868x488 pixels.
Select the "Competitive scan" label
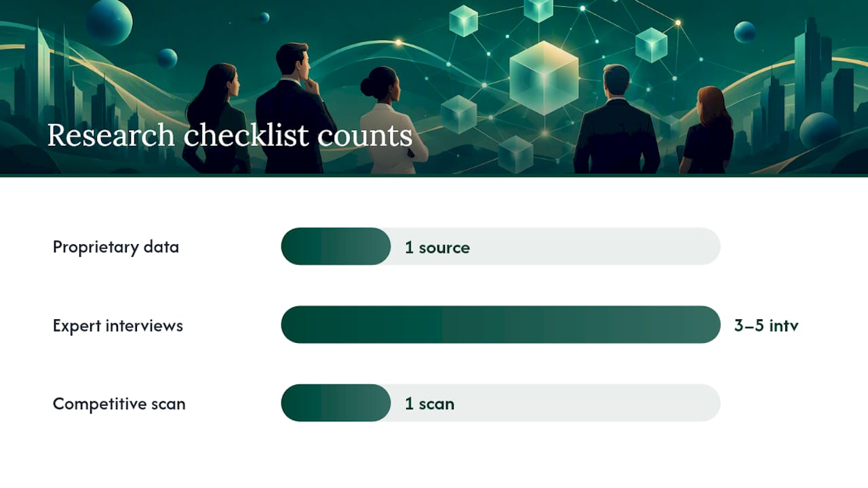[119, 404]
